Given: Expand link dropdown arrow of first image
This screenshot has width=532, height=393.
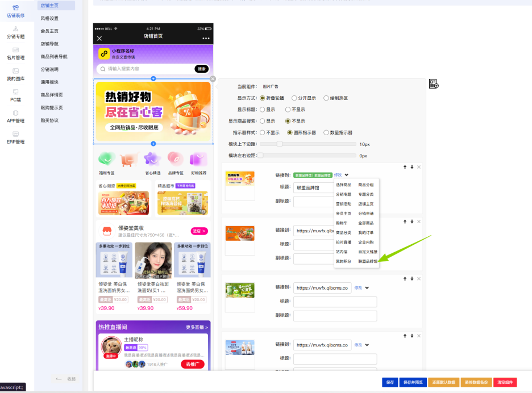Looking at the screenshot, I should tap(346, 175).
